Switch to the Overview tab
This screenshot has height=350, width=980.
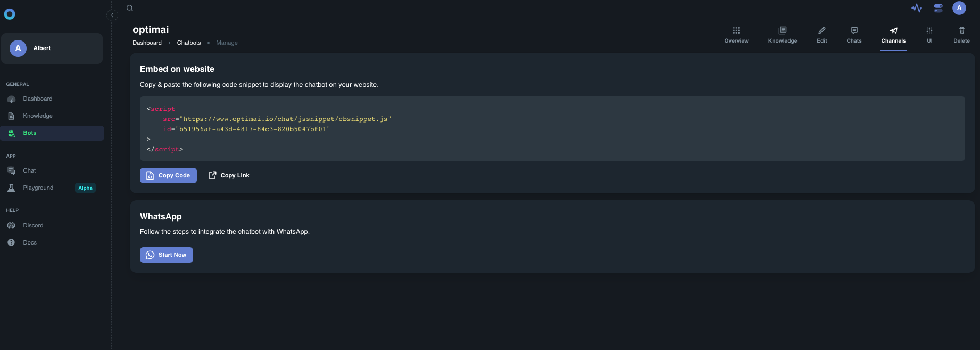click(736, 35)
